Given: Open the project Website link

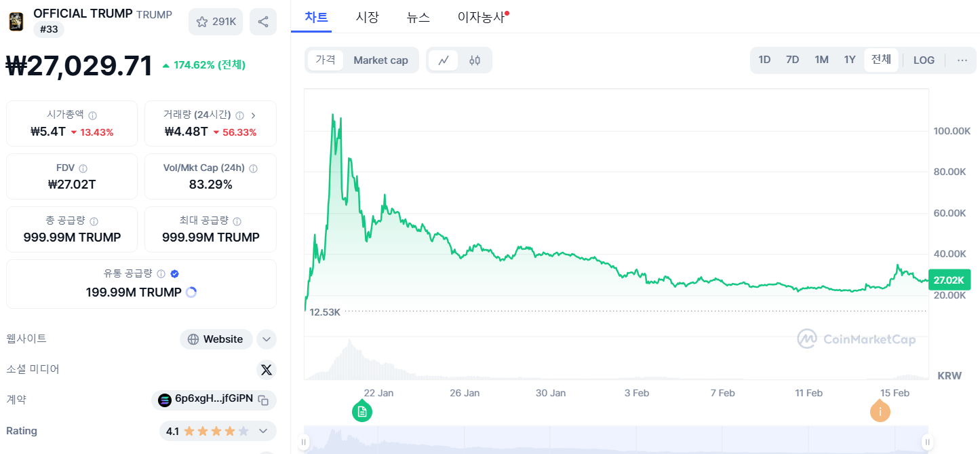Looking at the screenshot, I should [x=216, y=339].
